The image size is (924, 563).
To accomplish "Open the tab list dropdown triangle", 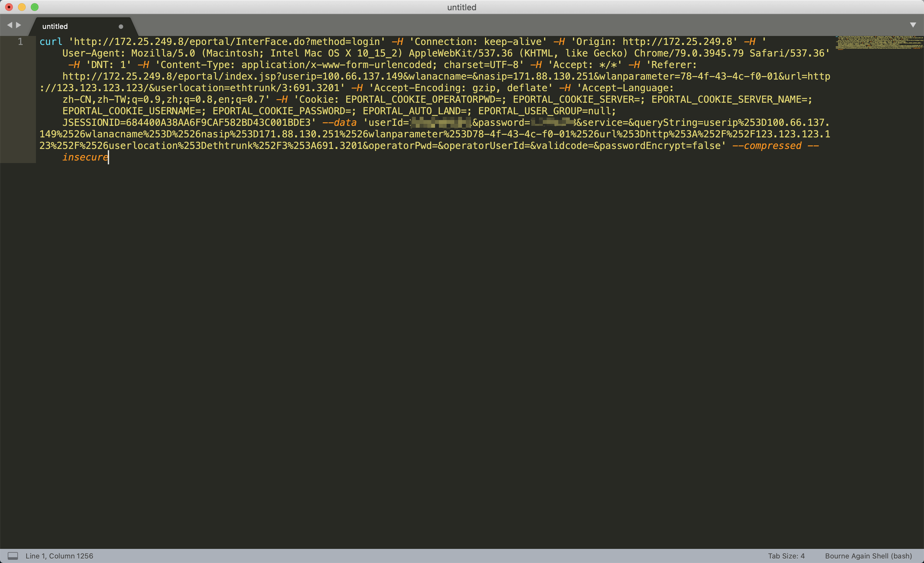I will [x=913, y=25].
